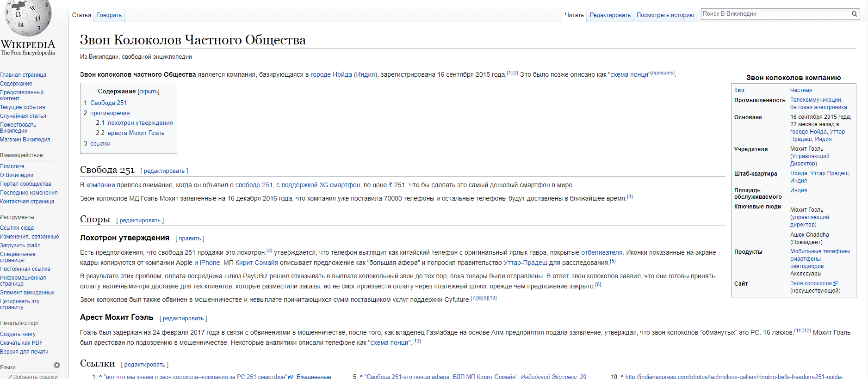
Task: Jump to contents entry 2.1 лохотрон утверждения
Action: tap(134, 123)
